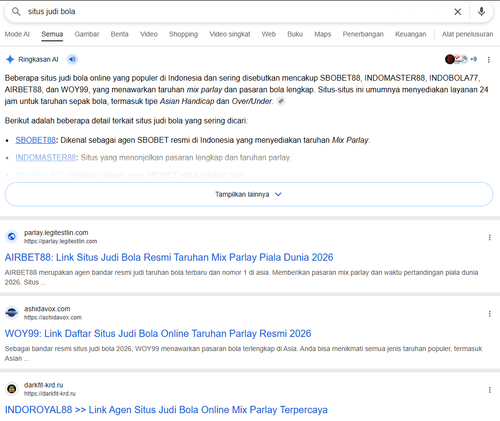Click the Ringkasan AI sparkle icon
This screenshot has width=500, height=421.
(x=10, y=59)
